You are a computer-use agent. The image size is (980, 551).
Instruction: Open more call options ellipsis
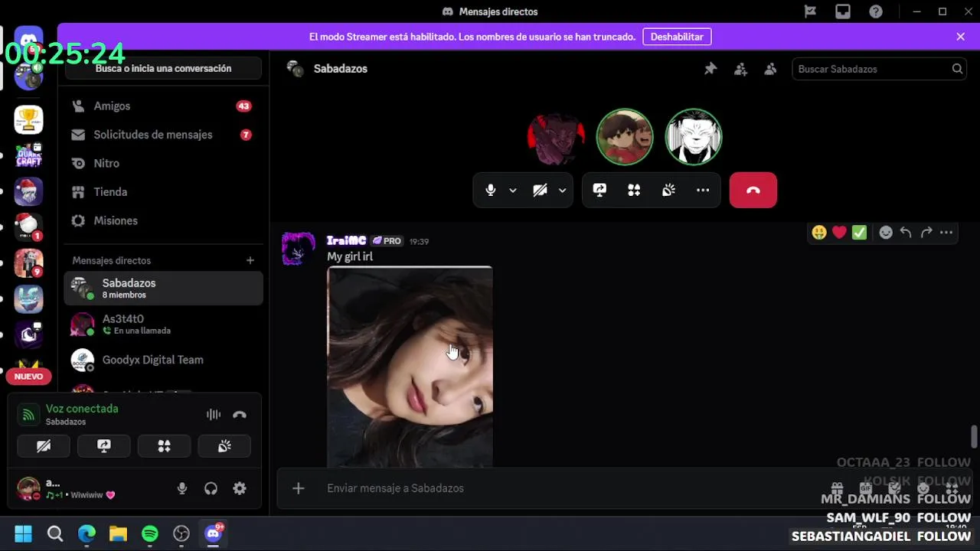(x=703, y=191)
